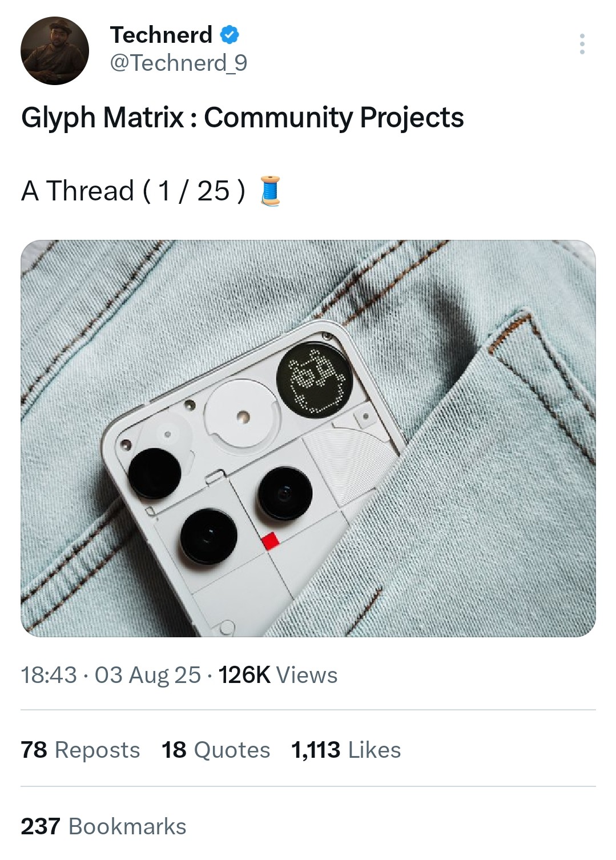The image size is (616, 860).
Task: Show the 18 Quotes list
Action: click(216, 750)
